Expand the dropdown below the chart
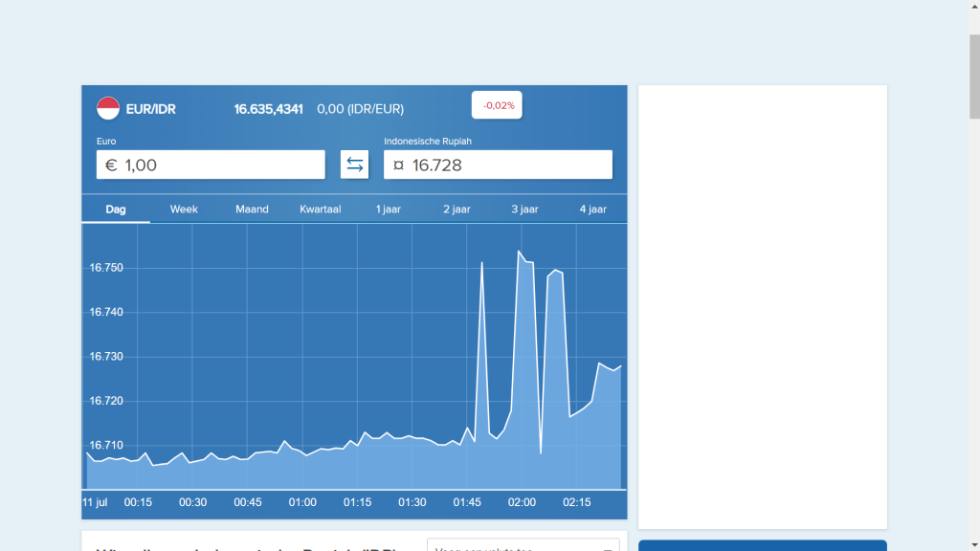Viewport: 980px width, 551px height. [523, 546]
